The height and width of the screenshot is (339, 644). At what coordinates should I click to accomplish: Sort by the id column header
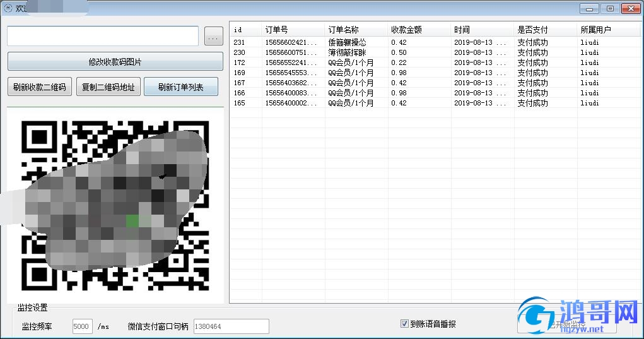pyautogui.click(x=245, y=30)
